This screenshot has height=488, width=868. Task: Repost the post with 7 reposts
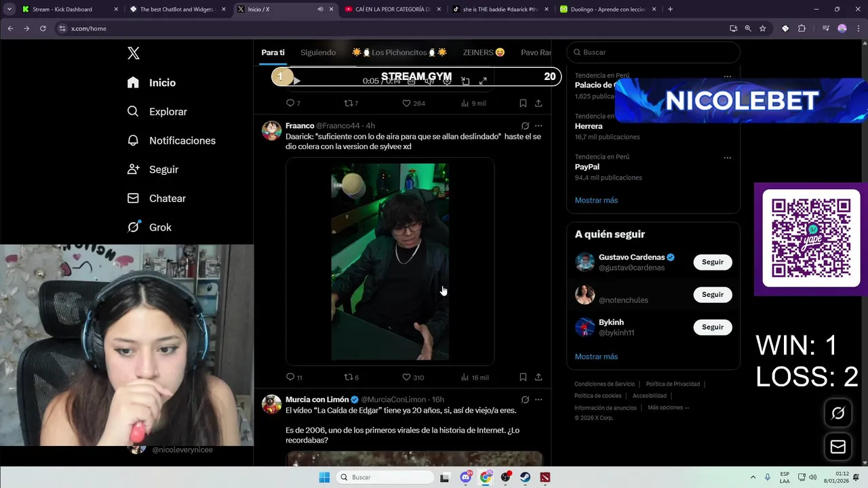coord(351,103)
